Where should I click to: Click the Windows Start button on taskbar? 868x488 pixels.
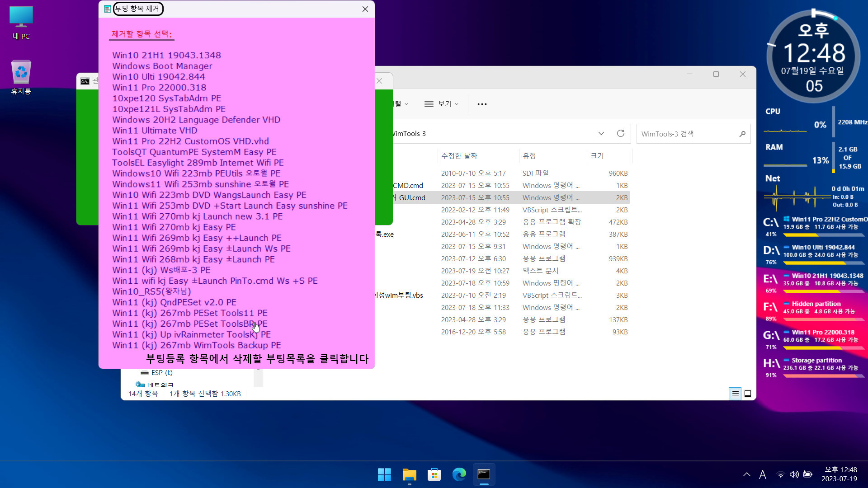tap(384, 474)
